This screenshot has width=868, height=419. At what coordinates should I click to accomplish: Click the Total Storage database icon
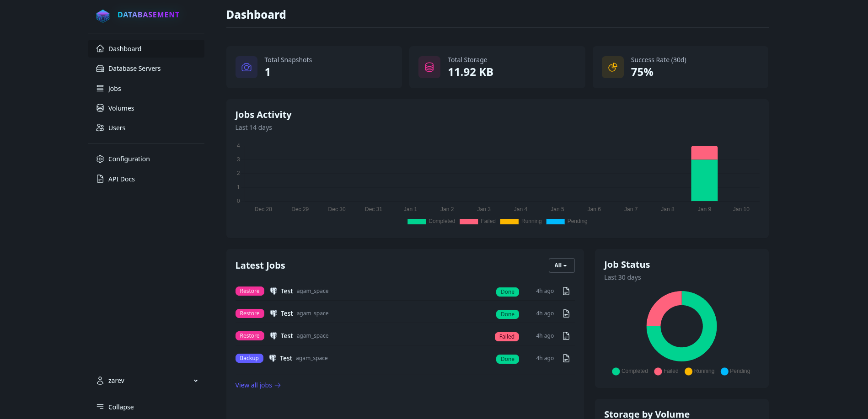click(429, 68)
